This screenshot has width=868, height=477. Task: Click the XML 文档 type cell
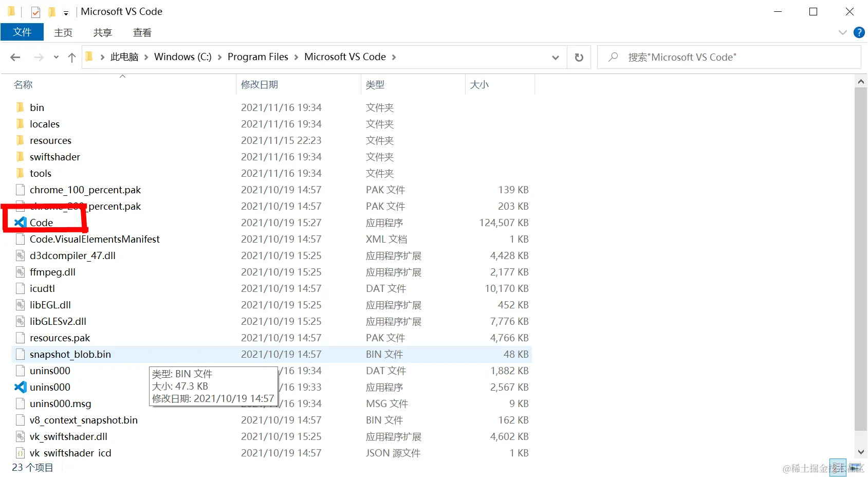pos(386,239)
